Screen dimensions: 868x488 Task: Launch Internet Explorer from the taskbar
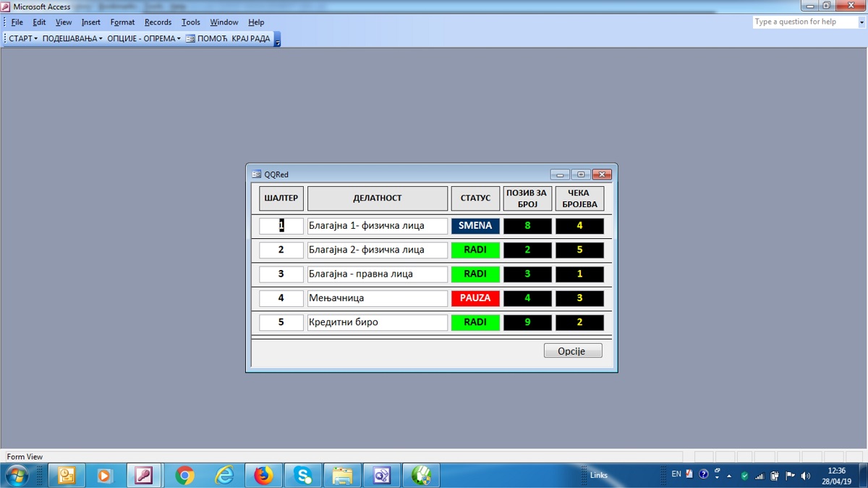[x=225, y=476]
